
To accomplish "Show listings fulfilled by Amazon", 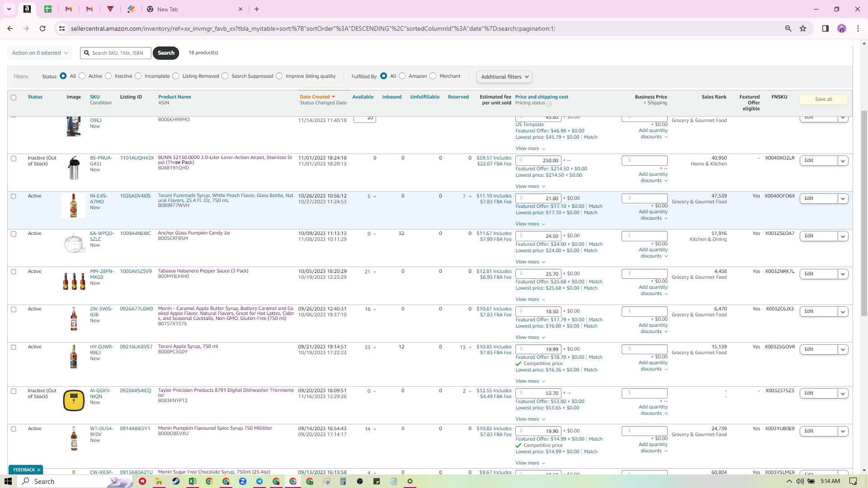I will pos(402,76).
